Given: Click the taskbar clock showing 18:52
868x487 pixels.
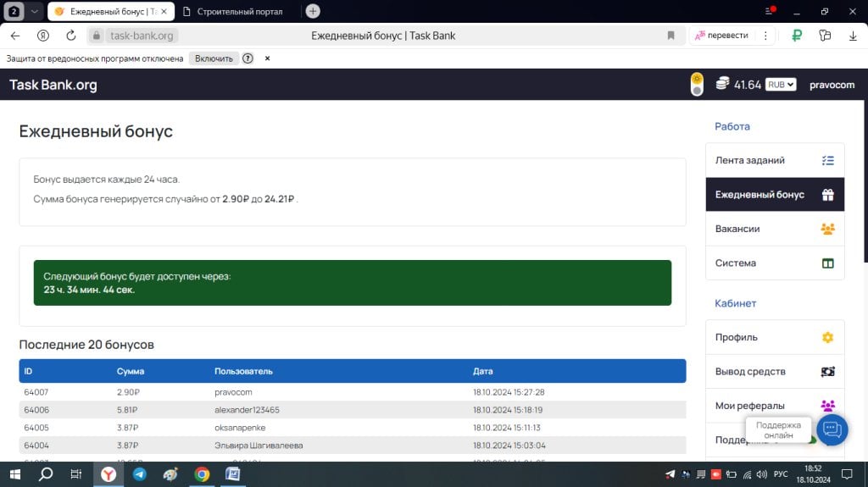Looking at the screenshot, I should click(813, 474).
